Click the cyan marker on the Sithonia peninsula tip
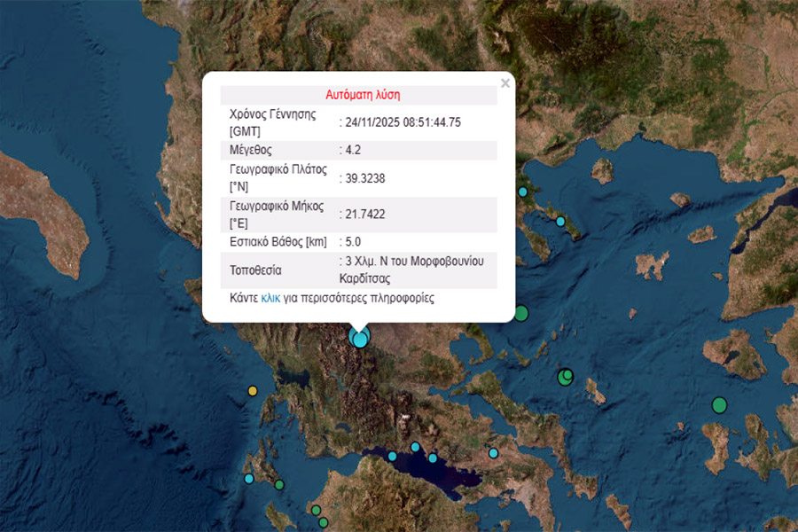The width and height of the screenshot is (798, 532). click(561, 221)
